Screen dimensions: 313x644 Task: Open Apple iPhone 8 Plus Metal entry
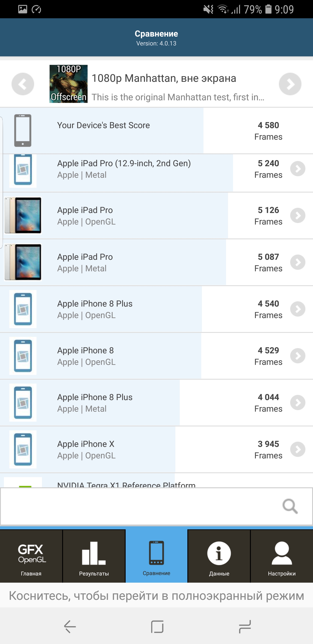[x=95, y=402]
